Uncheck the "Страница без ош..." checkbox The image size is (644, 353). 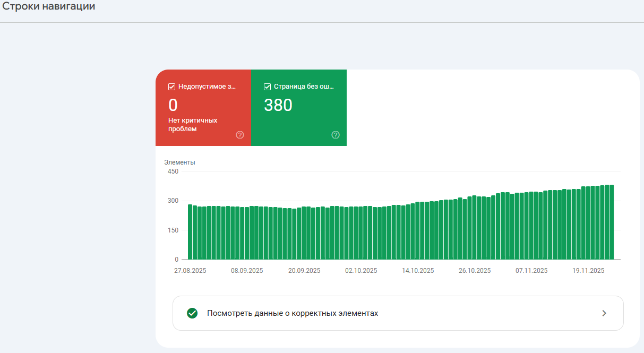[268, 87]
